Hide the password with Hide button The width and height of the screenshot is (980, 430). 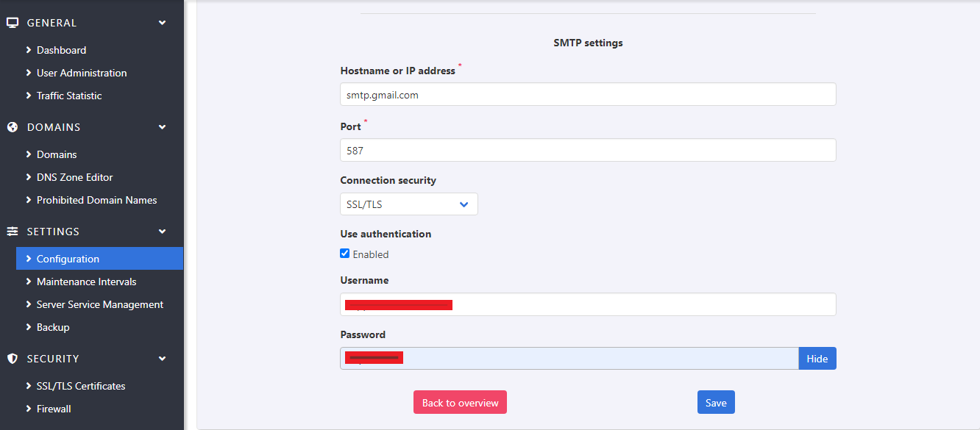tap(817, 359)
